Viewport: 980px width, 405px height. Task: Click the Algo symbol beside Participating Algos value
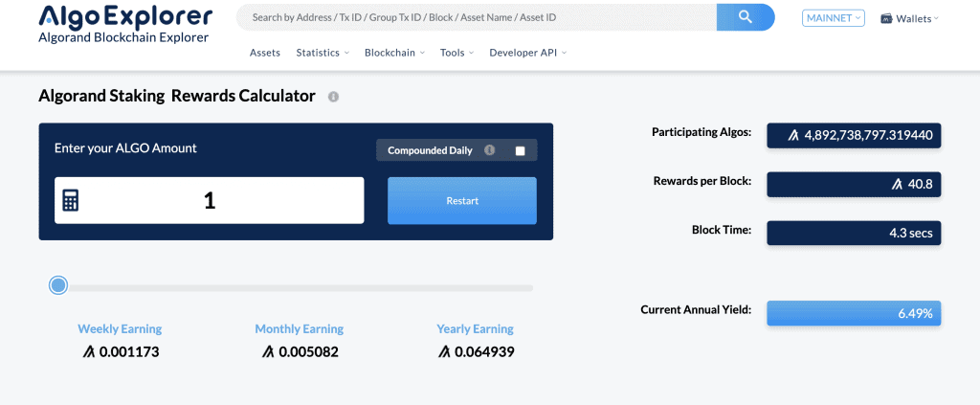click(793, 135)
